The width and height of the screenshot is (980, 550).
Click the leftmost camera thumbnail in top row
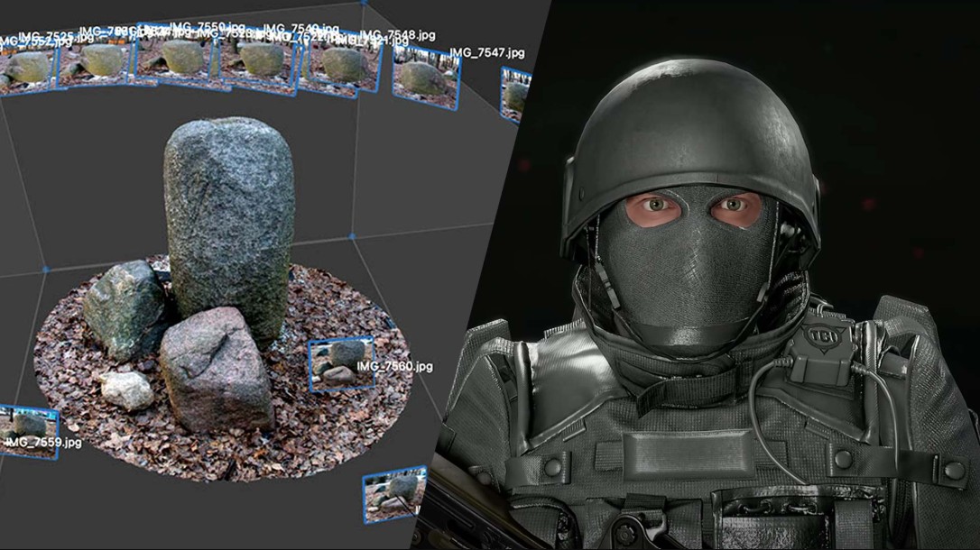[x=26, y=69]
